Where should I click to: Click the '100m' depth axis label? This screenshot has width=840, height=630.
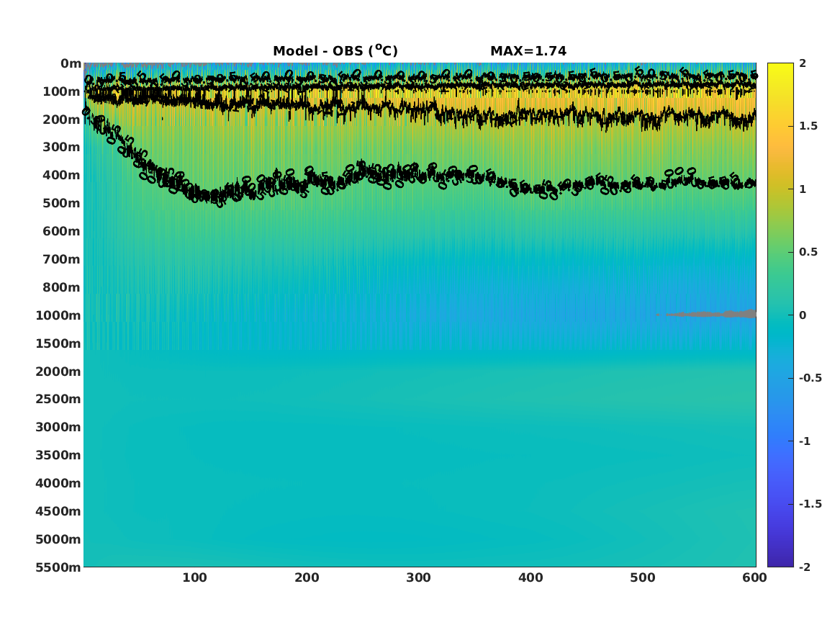62,91
